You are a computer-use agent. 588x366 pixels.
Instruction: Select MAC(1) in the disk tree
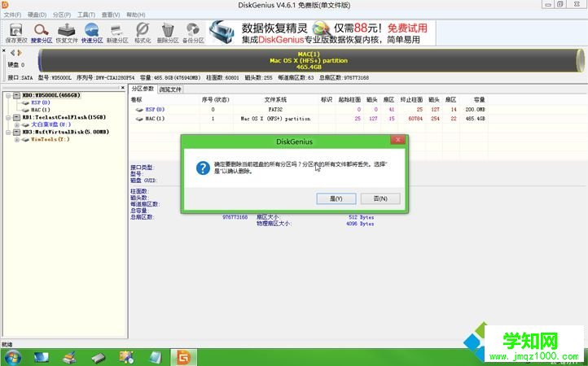[x=41, y=110]
